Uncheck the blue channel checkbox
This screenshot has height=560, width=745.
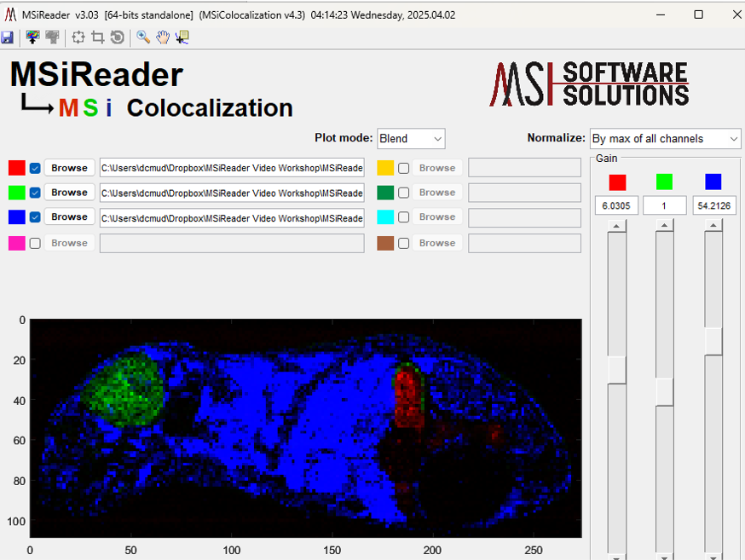pos(35,217)
